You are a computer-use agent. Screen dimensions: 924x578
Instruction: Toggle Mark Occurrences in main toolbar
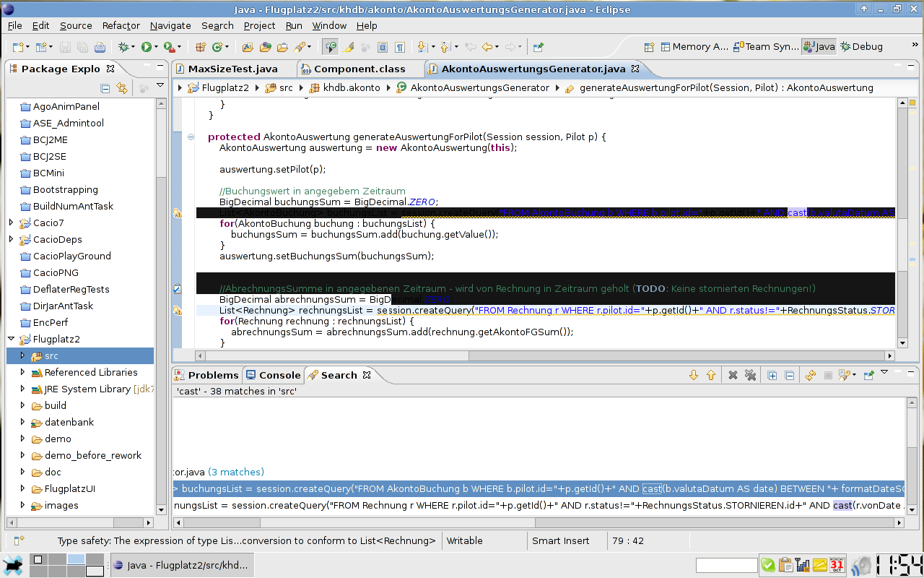point(348,47)
